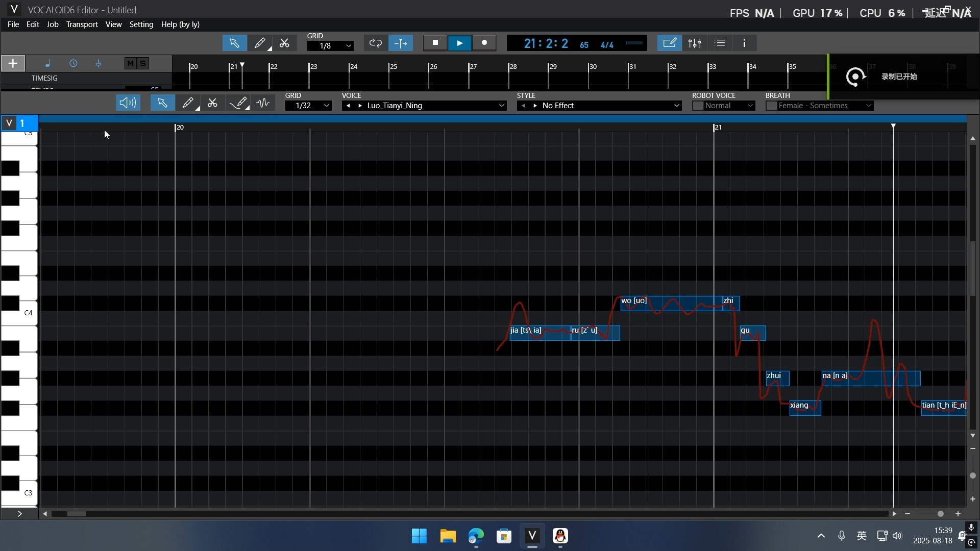Open the list view icon
Screen dimensions: 980x551
click(x=720, y=43)
